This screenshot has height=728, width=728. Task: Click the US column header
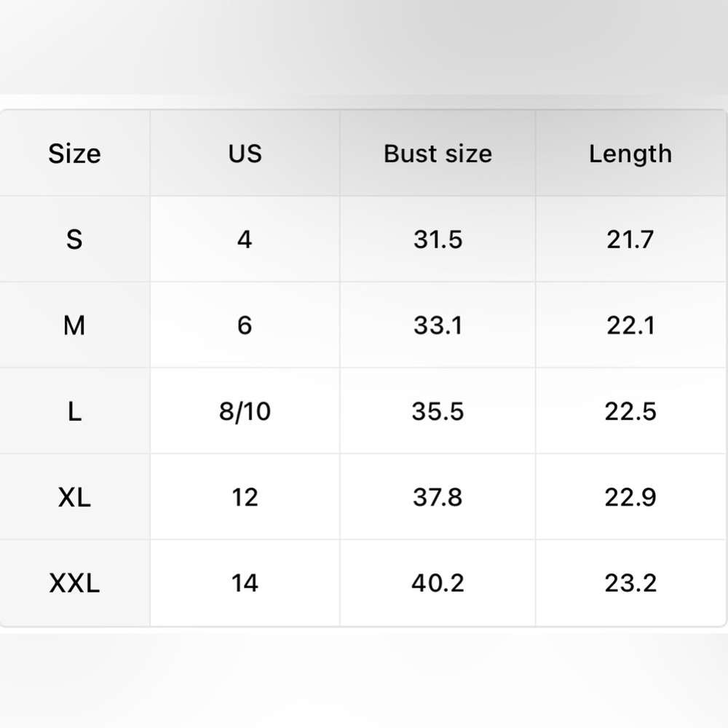click(x=245, y=154)
